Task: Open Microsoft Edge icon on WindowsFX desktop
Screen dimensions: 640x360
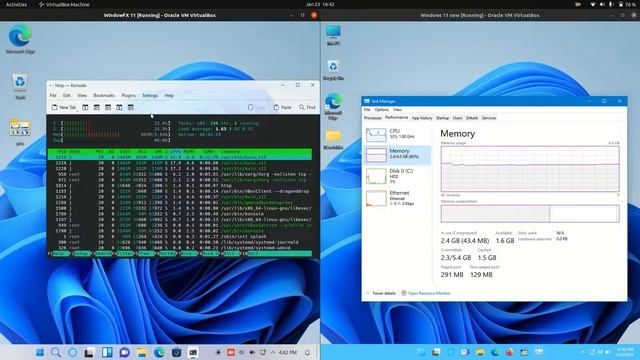Action: click(20, 40)
